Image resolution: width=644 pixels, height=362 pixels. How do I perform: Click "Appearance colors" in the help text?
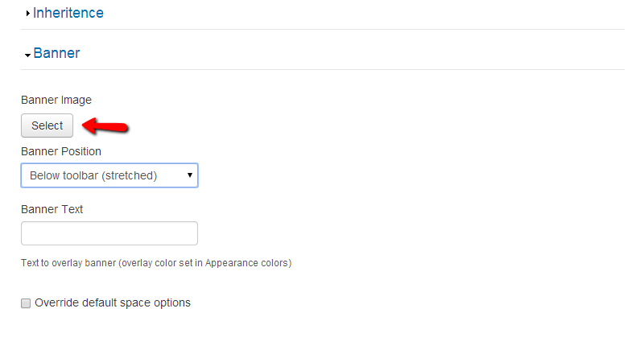coord(259,263)
